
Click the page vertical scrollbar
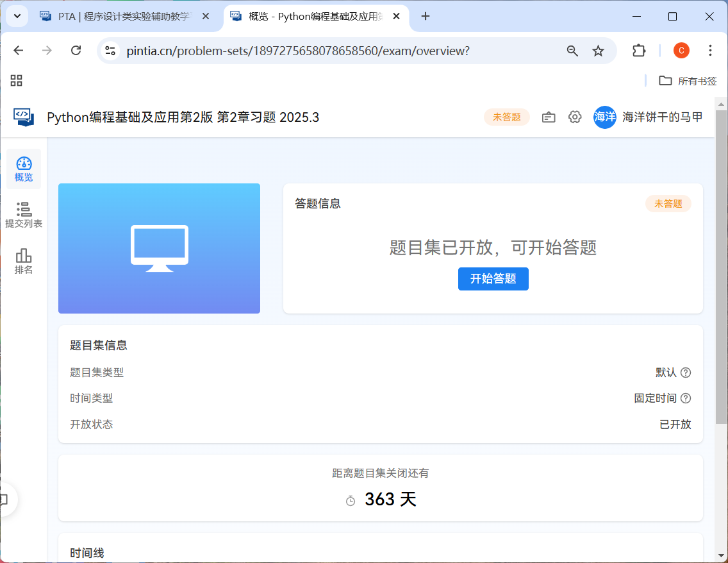tap(721, 269)
